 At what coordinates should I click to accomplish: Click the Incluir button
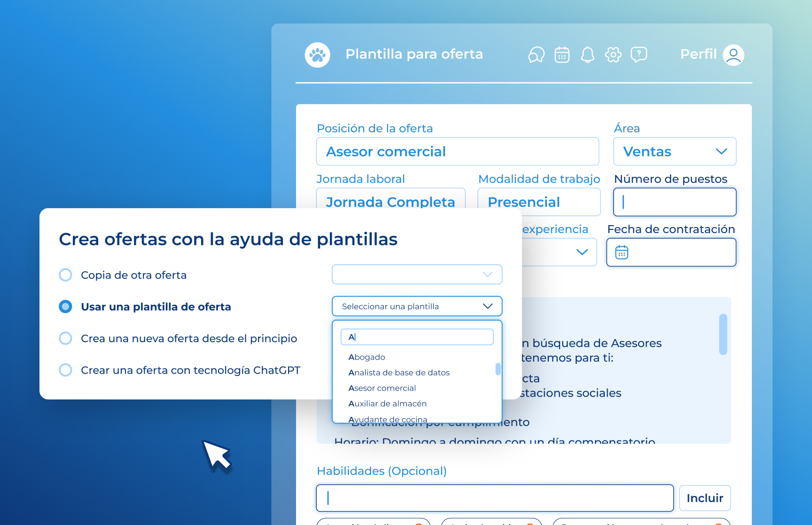pyautogui.click(x=705, y=498)
